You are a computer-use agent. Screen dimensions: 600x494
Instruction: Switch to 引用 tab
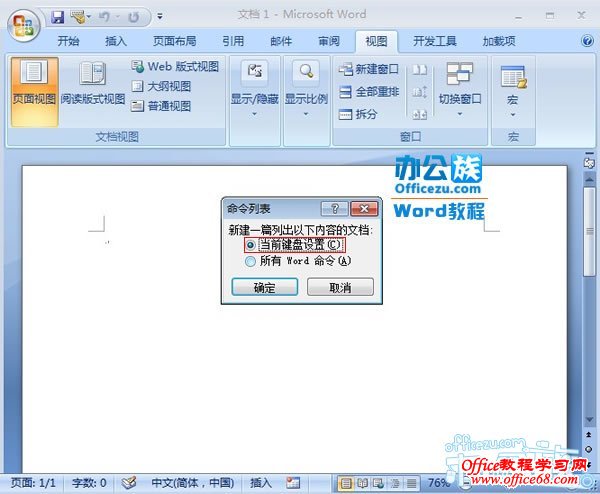click(x=233, y=41)
